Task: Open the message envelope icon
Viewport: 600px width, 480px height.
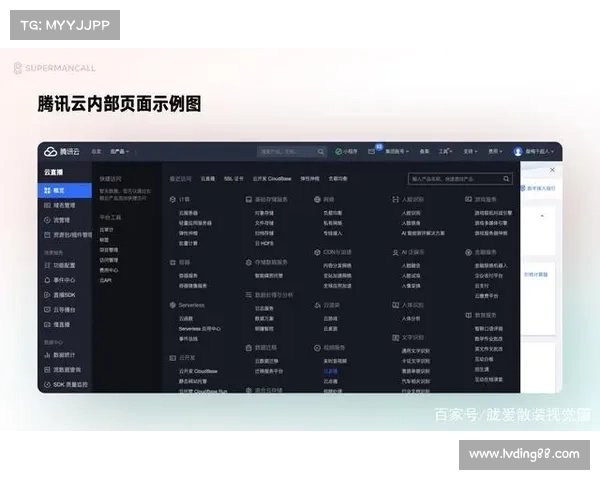Action: pos(371,152)
